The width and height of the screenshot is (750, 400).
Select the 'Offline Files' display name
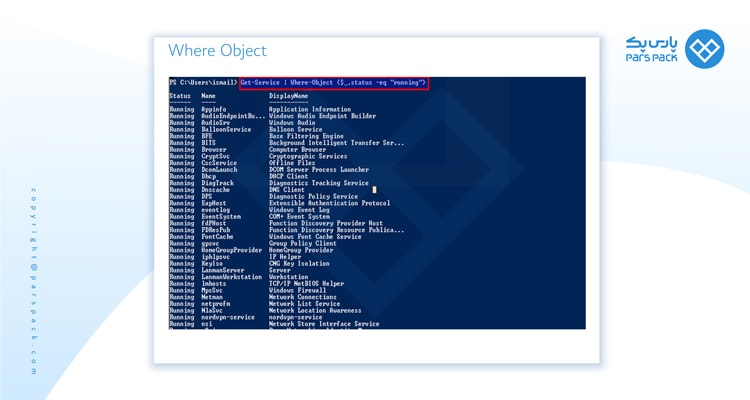click(292, 163)
